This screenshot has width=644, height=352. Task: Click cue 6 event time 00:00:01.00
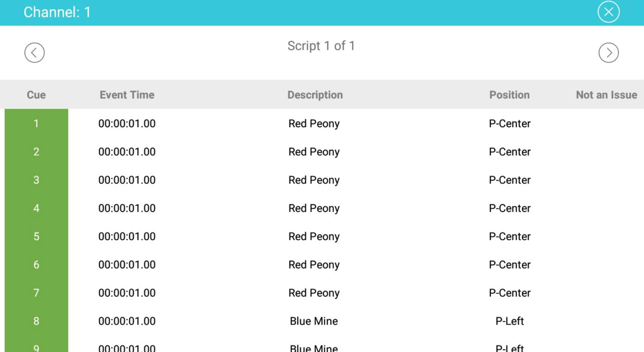click(127, 265)
